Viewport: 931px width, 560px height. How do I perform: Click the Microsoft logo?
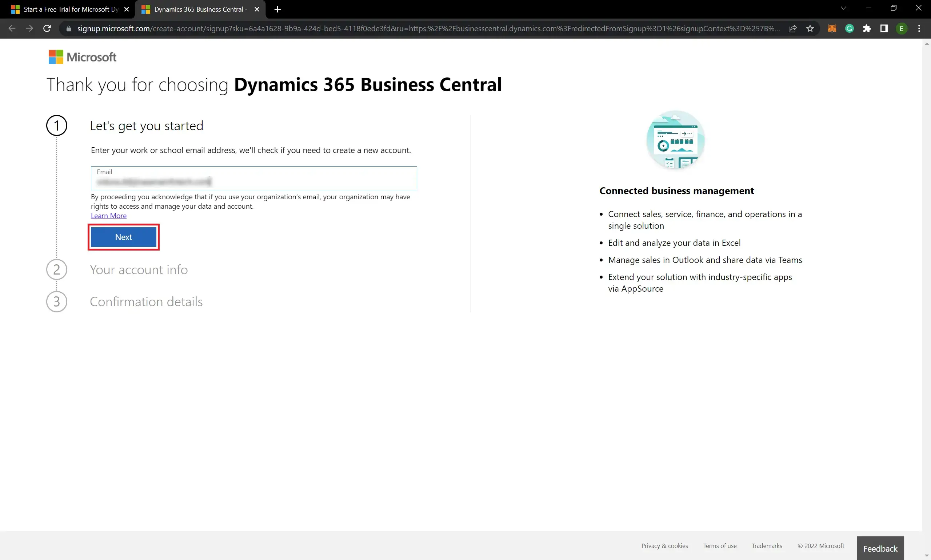tap(83, 57)
